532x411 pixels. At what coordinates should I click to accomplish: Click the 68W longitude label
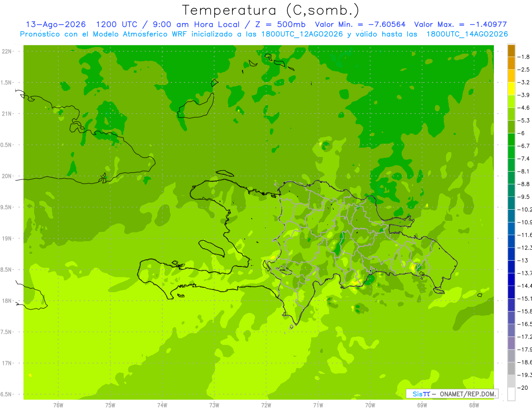coord(473,405)
